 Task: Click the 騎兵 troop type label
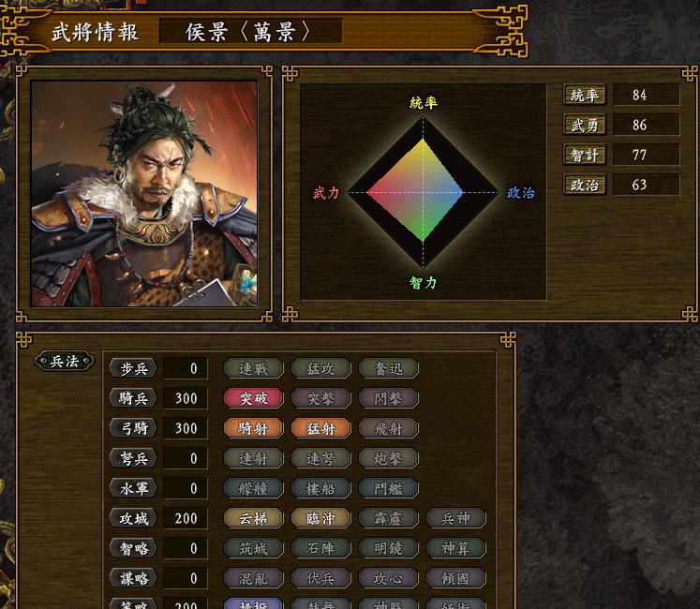coord(133,398)
